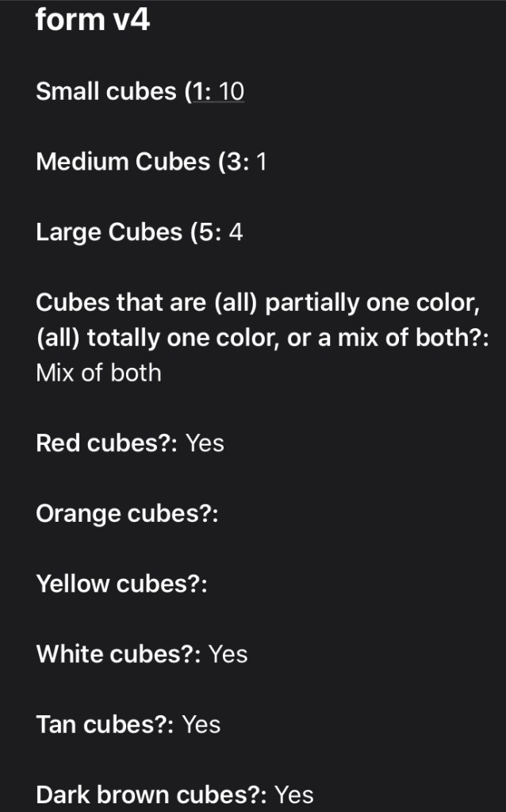The image size is (506, 812).
Task: Tap the "Tan cubes?:" label
Action: point(105,724)
